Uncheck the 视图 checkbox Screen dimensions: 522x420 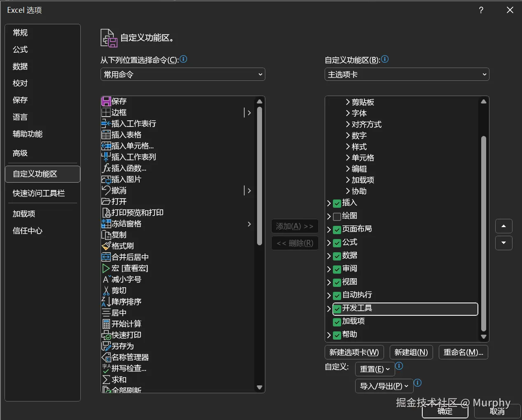click(x=337, y=282)
